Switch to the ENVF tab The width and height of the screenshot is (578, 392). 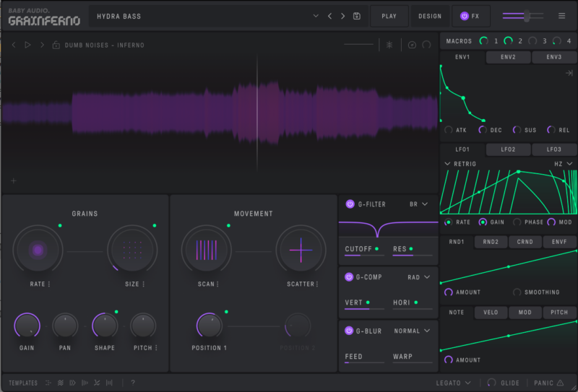tap(559, 242)
